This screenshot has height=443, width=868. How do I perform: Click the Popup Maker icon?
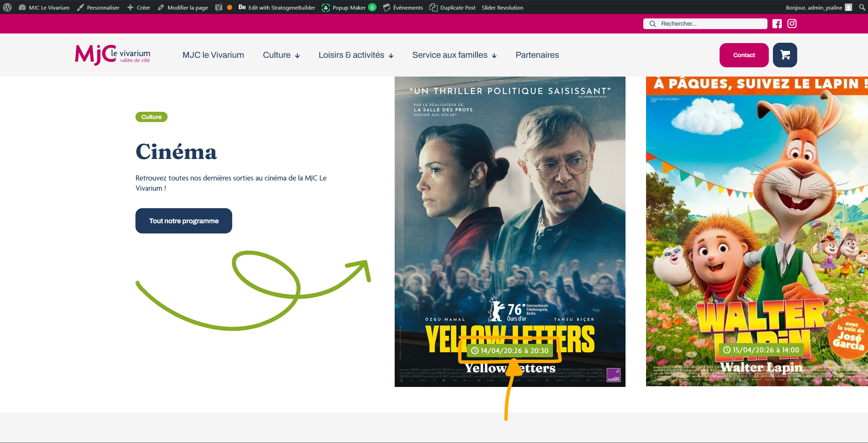pyautogui.click(x=326, y=8)
